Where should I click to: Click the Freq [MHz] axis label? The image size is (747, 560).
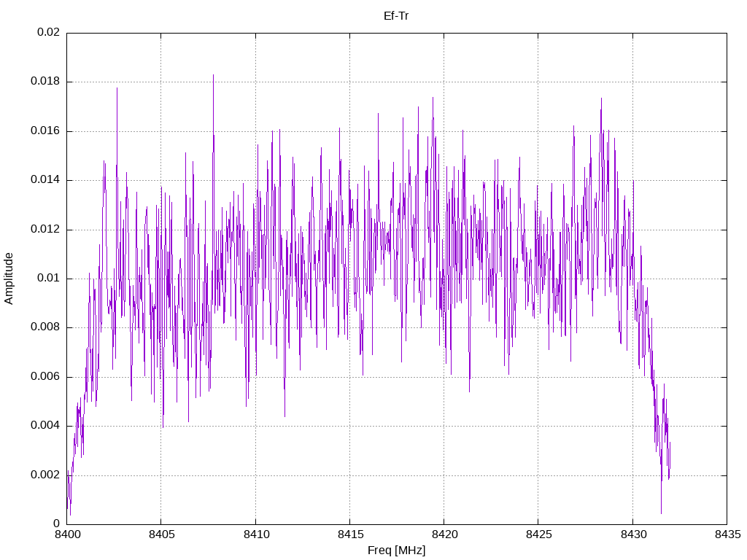396,551
